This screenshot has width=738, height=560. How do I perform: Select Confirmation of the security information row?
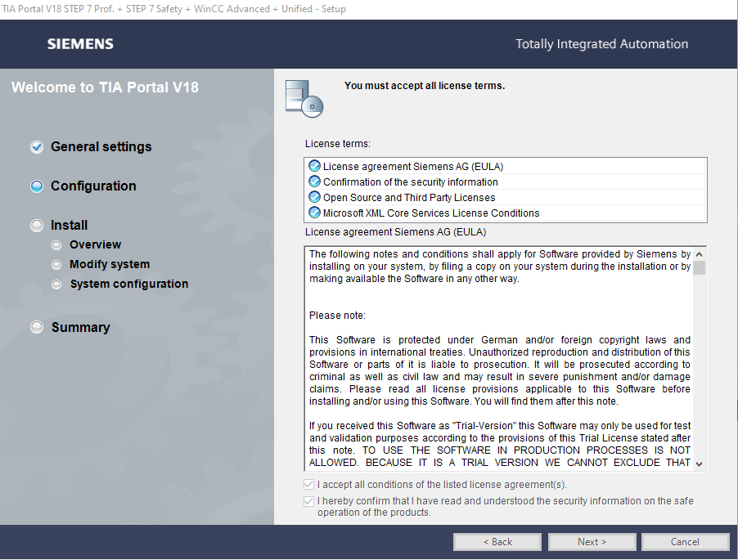[505, 182]
